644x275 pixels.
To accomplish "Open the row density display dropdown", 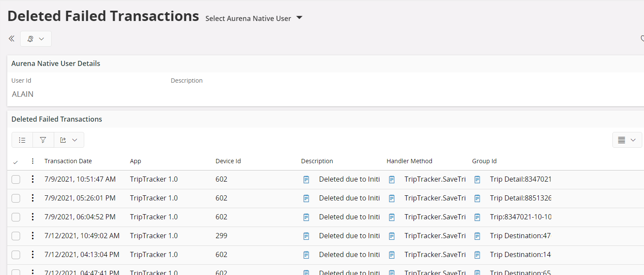I will [627, 140].
